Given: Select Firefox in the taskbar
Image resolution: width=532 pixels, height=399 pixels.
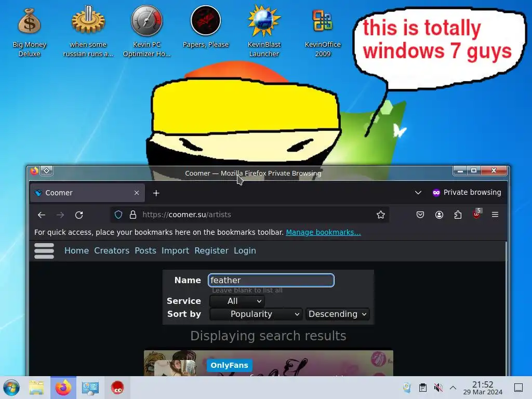Looking at the screenshot, I should (x=63, y=388).
